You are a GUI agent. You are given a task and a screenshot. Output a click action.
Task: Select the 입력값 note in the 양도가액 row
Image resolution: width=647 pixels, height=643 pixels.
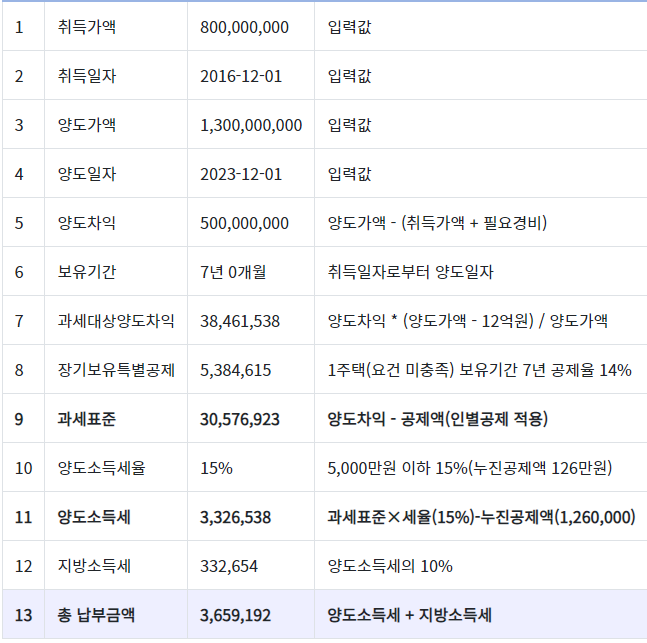[x=349, y=125]
